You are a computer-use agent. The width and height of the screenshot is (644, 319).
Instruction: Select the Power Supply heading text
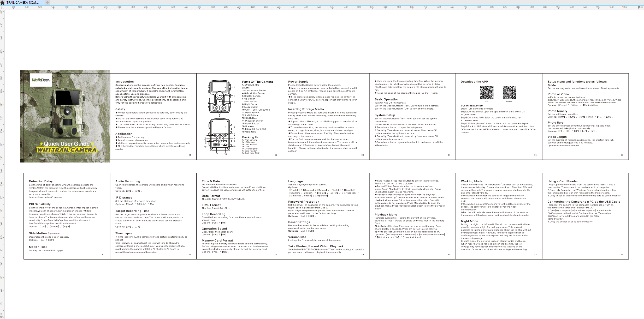(298, 82)
